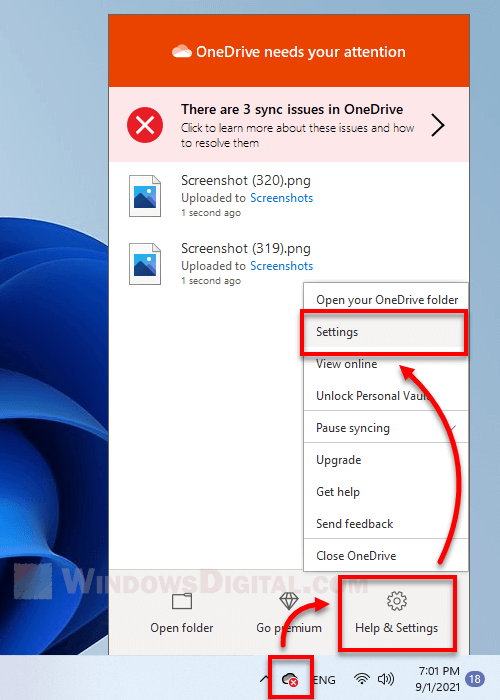The image size is (500, 700).
Task: Click the red X sync error icon
Action: 145,125
